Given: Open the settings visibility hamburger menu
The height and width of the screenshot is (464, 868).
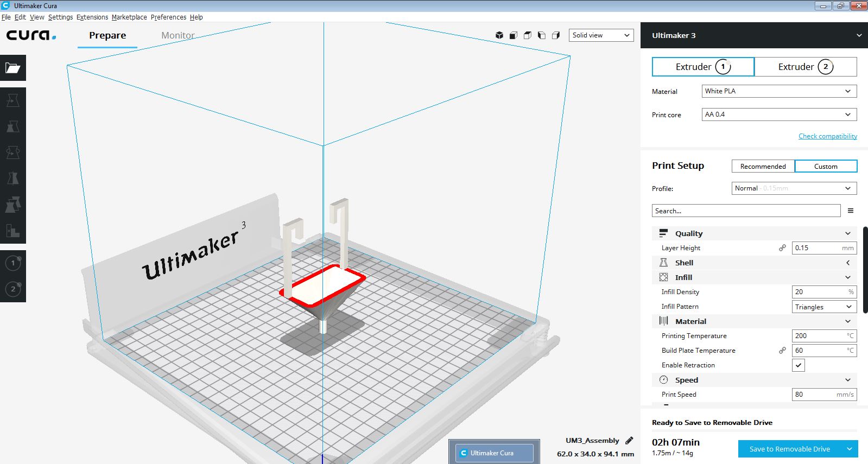Looking at the screenshot, I should 851,211.
